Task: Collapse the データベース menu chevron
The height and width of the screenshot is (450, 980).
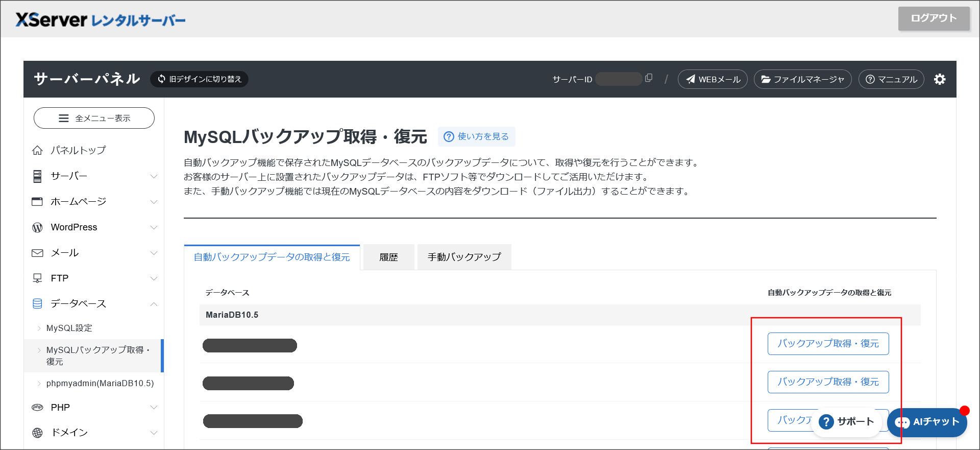Action: tap(154, 304)
